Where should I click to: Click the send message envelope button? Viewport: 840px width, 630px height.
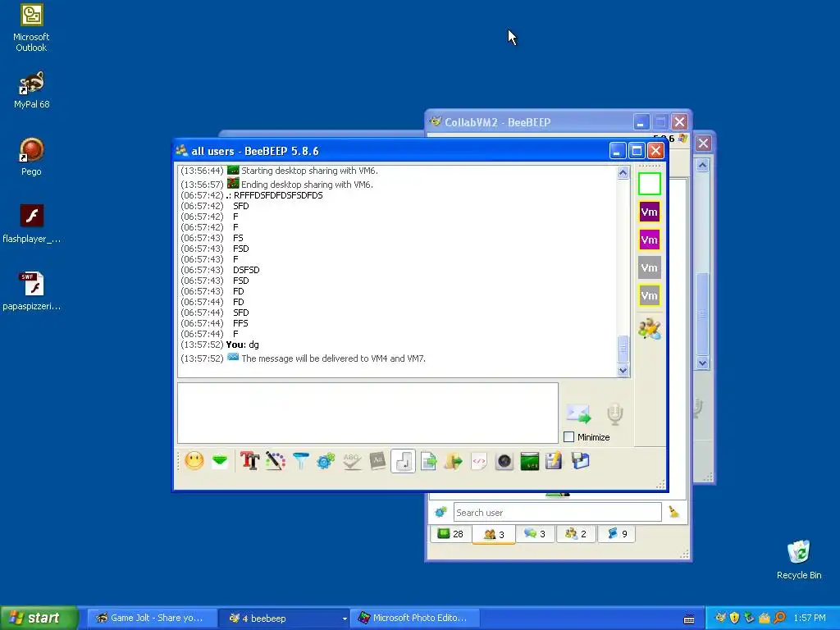tap(578, 413)
